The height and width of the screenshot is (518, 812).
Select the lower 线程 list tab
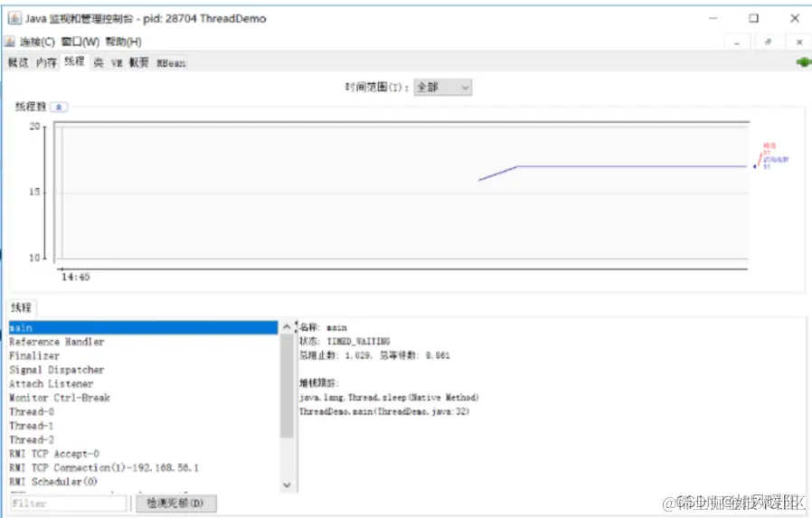pos(21,307)
